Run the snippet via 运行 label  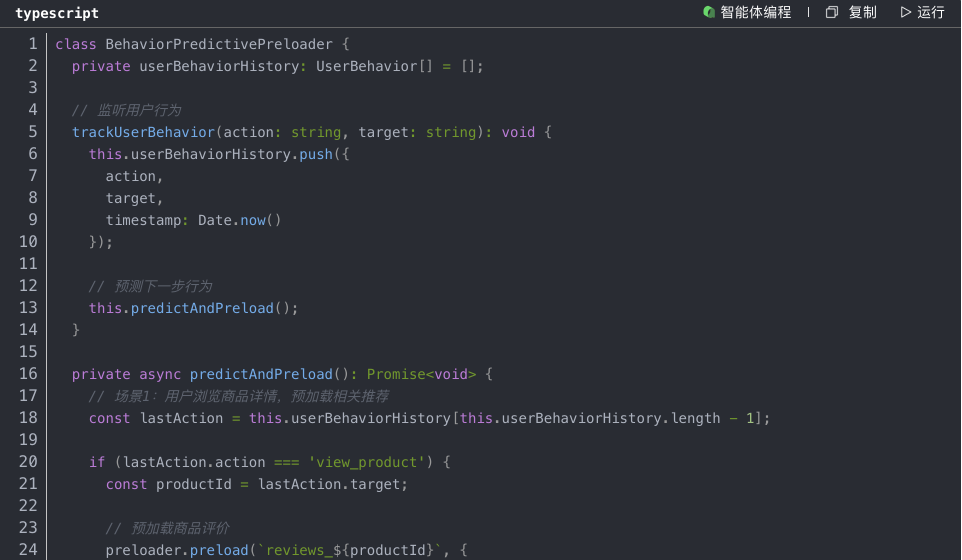pyautogui.click(x=930, y=12)
